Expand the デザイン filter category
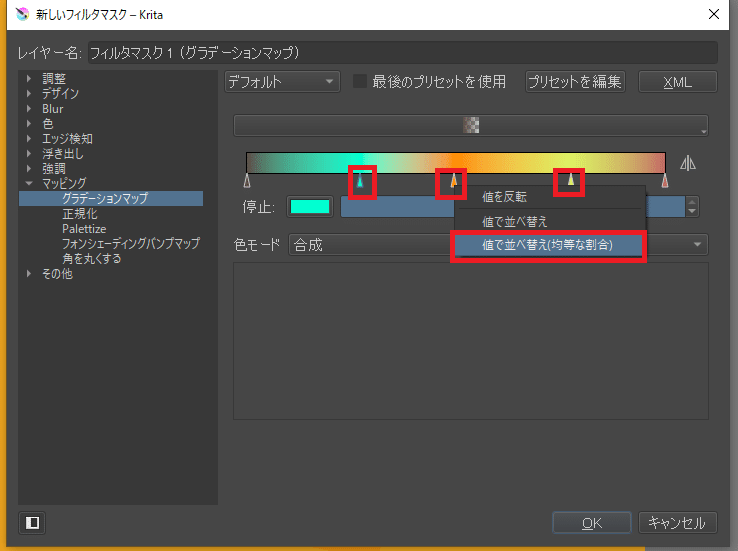The width and height of the screenshot is (738, 551). coord(29,93)
